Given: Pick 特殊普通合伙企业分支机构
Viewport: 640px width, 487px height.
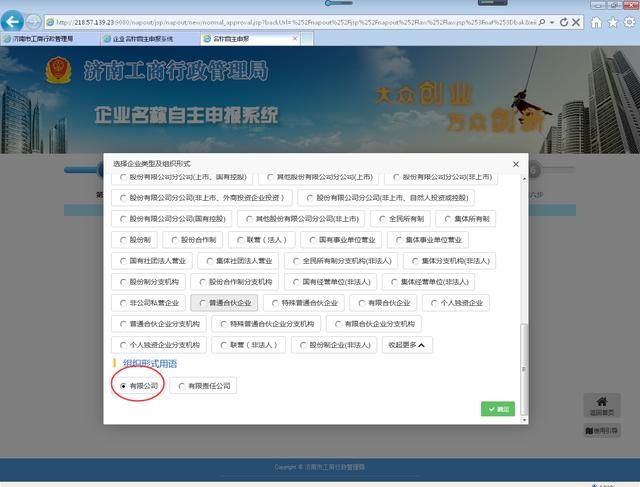Looking at the screenshot, I should click(266, 324).
